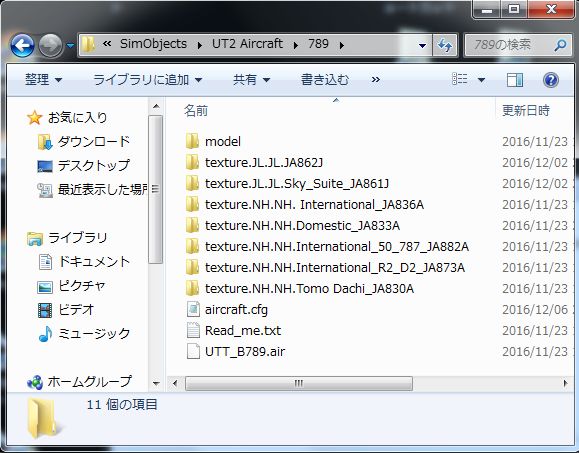The image size is (579, 453).
Task: Select folder texture.JL.JL.JA862J
Action: coord(264,162)
